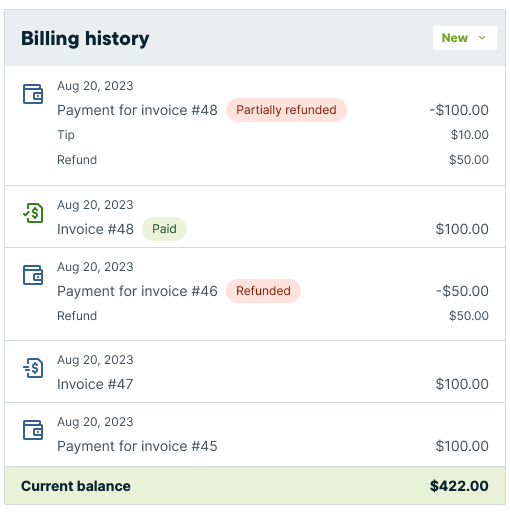510x515 pixels.
Task: Open the New dropdown menu
Action: click(464, 38)
